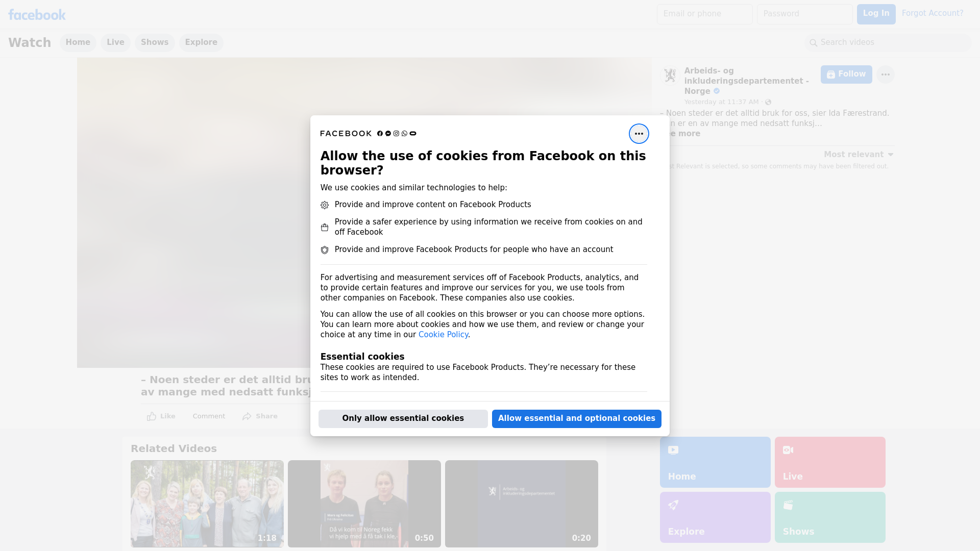Viewport: 980px width, 551px height.
Task: Click the Facebook company icons in dialog header
Action: coord(397,134)
